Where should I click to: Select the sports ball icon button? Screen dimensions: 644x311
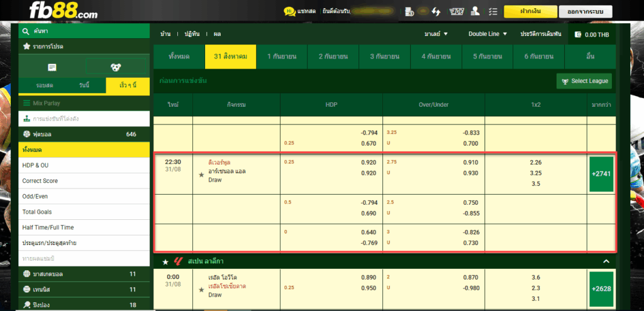click(x=116, y=67)
